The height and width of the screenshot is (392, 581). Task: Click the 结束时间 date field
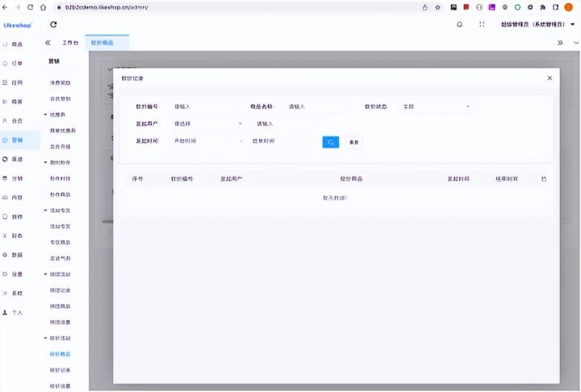(x=282, y=141)
